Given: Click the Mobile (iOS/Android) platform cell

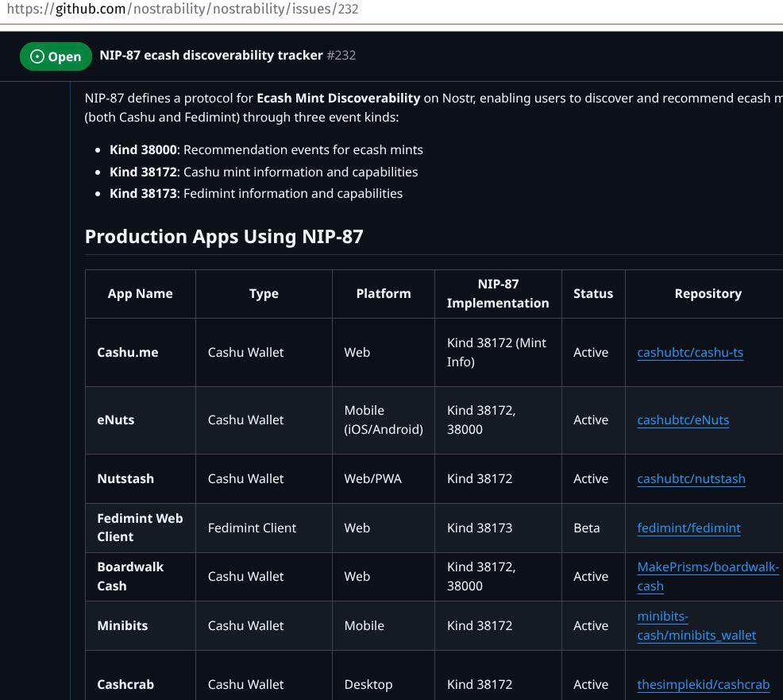Looking at the screenshot, I should coord(384,420).
